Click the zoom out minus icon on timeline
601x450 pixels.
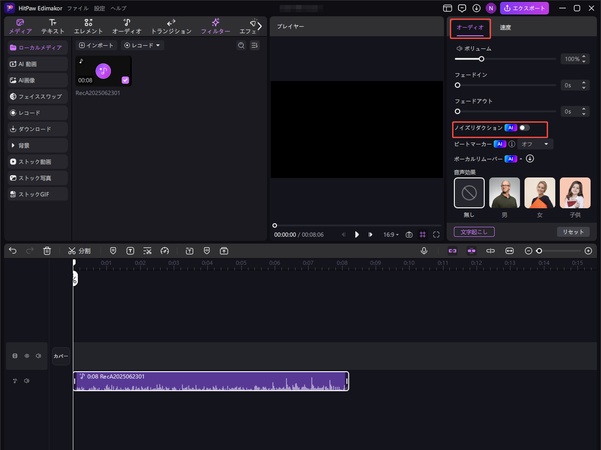coord(528,251)
